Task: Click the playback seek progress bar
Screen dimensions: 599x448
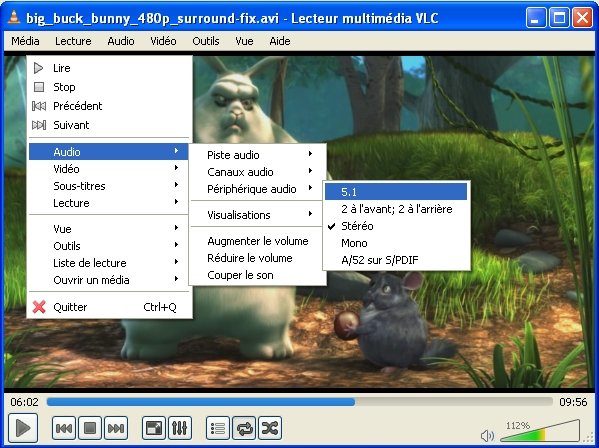Action: [300, 402]
